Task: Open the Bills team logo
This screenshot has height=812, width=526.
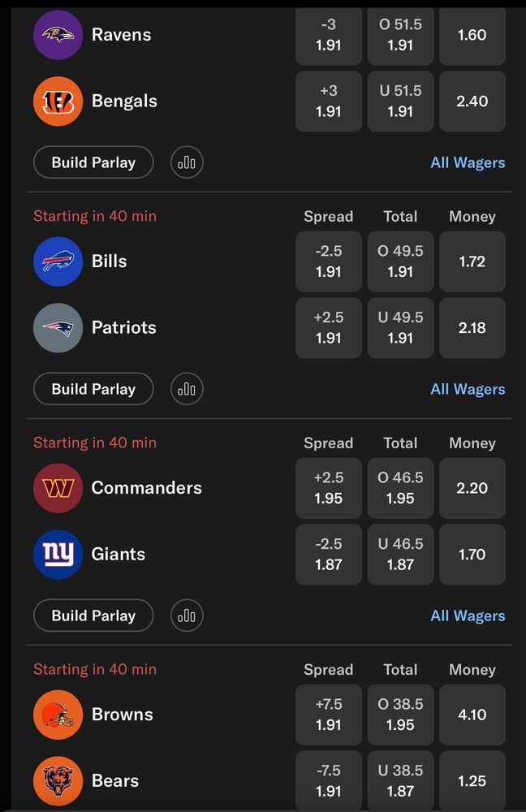Action: tap(58, 261)
